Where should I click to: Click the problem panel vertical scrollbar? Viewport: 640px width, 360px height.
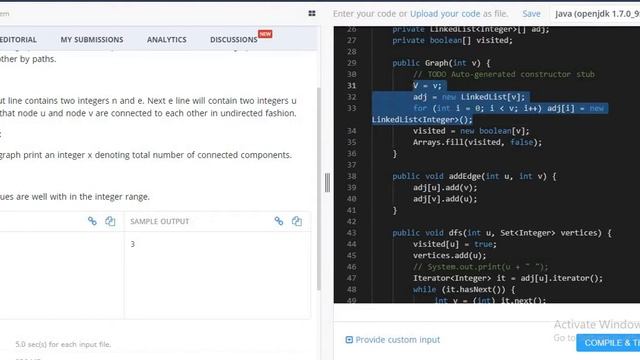tap(319, 188)
